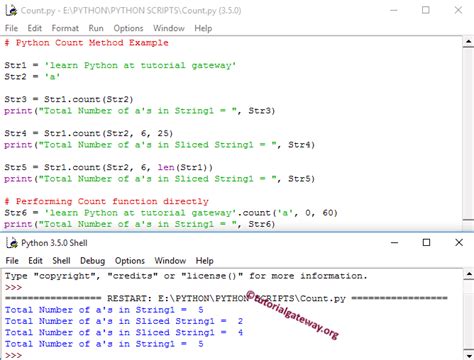
Task: Click print line ending with Str3
Action: (140, 111)
